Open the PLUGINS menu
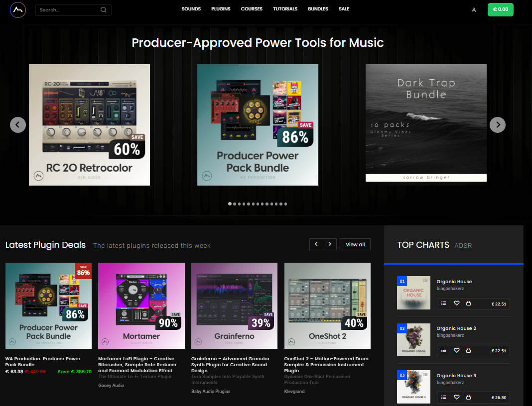Viewport: 532px width, 406px height. pyautogui.click(x=221, y=9)
